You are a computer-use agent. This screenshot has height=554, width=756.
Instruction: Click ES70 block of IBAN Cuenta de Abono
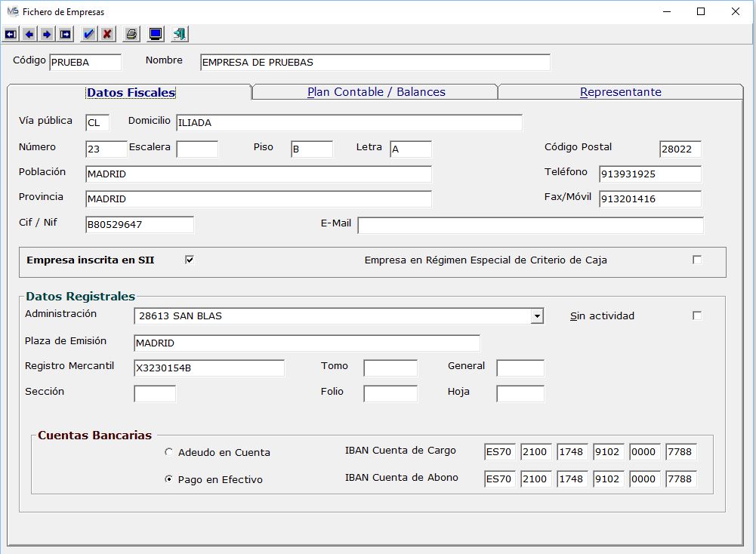[x=499, y=479]
